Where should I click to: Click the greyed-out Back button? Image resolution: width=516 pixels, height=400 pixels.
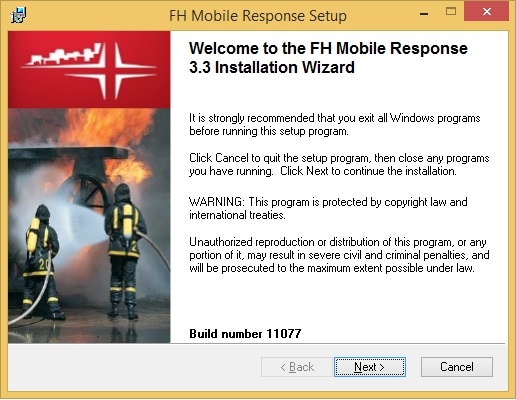(x=297, y=367)
